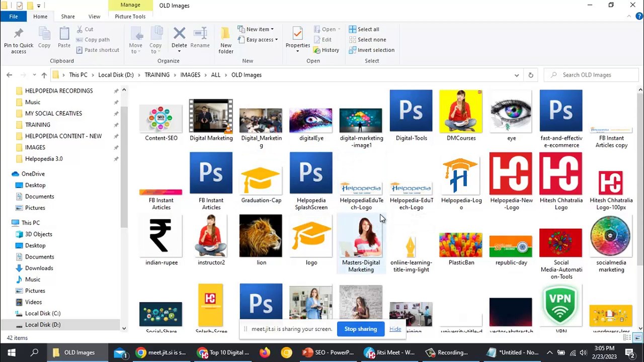Click Paste shortcut in the ribbon
The height and width of the screenshot is (362, 644).
coord(98,50)
